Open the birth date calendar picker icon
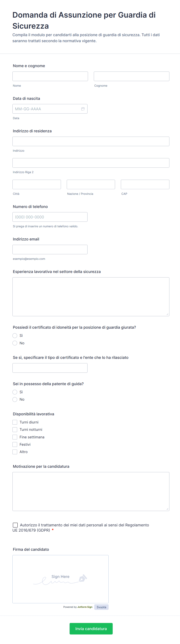This screenshot has width=180, height=644. coord(83,109)
